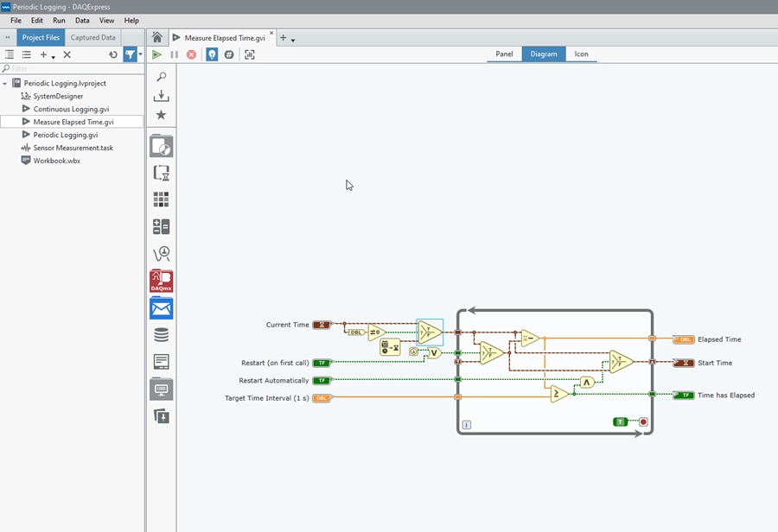
Task: Open the add new item dropdown
Action: 48,54
